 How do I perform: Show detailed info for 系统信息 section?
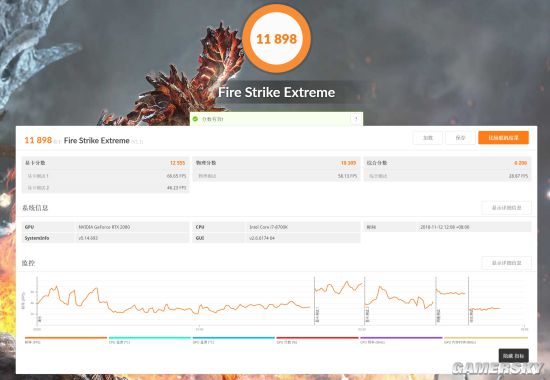pos(507,208)
